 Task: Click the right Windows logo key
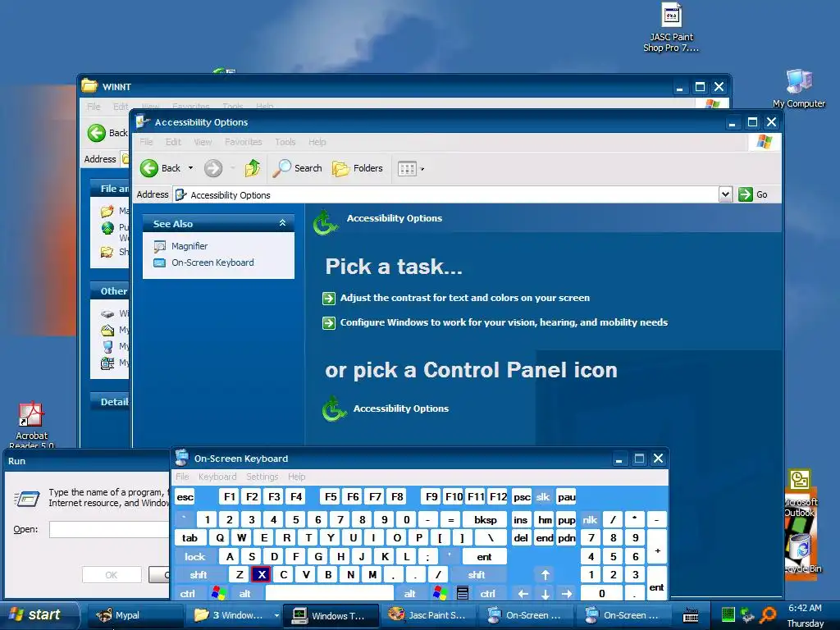click(440, 594)
